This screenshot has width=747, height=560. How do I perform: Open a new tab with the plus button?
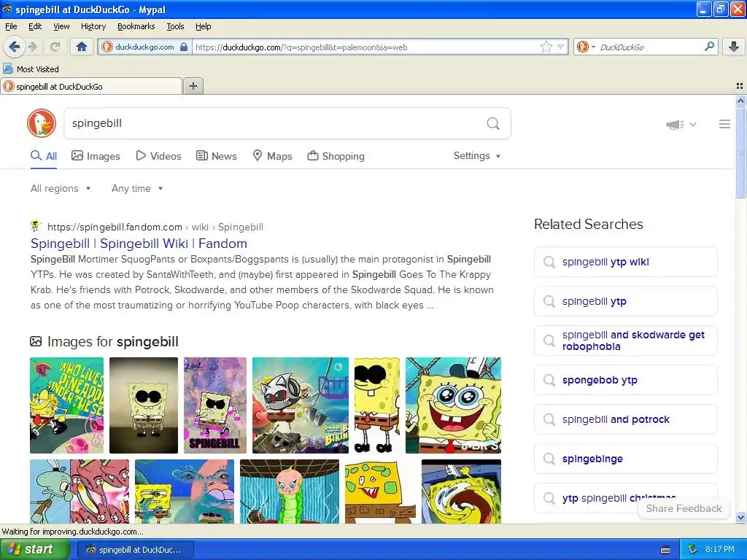pos(193,86)
